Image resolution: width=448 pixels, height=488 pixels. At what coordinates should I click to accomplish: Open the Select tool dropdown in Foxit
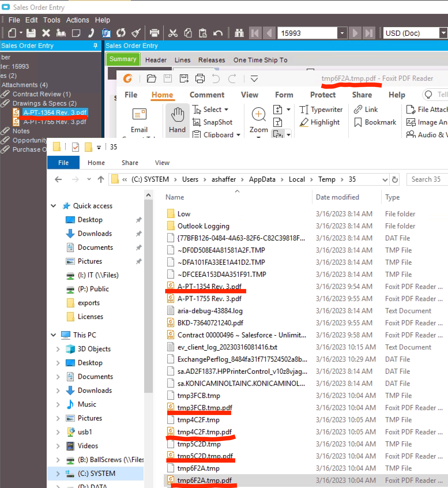[226, 110]
